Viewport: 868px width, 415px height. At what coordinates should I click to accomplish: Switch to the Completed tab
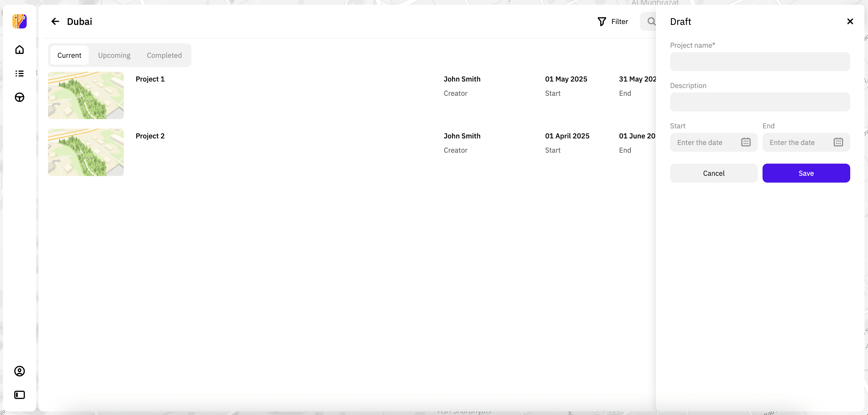(164, 55)
